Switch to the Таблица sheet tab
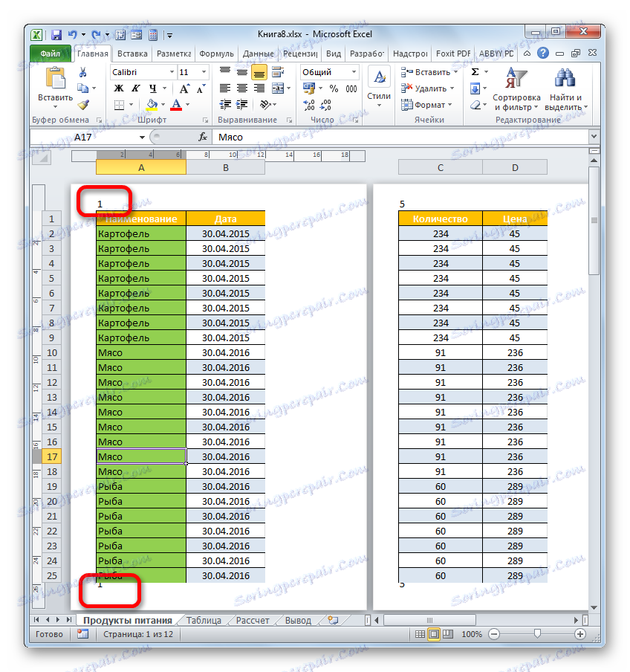Viewport: 630px width, 672px height. pos(204,621)
